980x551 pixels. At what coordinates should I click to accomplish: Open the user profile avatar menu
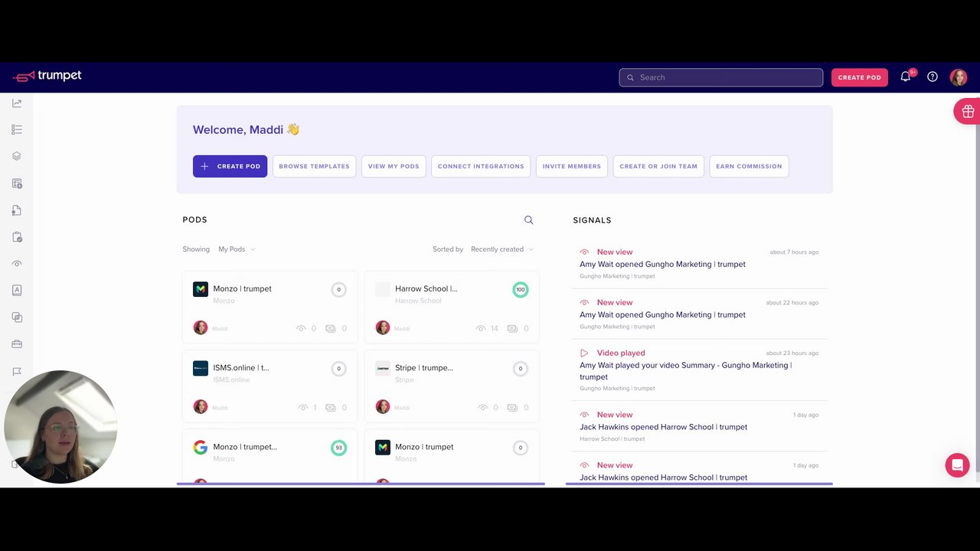959,77
